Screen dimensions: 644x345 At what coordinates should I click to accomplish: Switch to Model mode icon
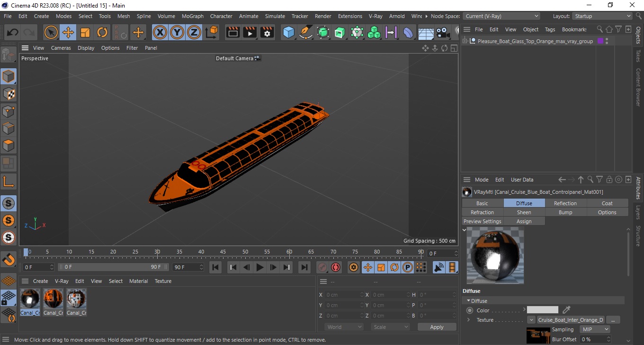9,76
